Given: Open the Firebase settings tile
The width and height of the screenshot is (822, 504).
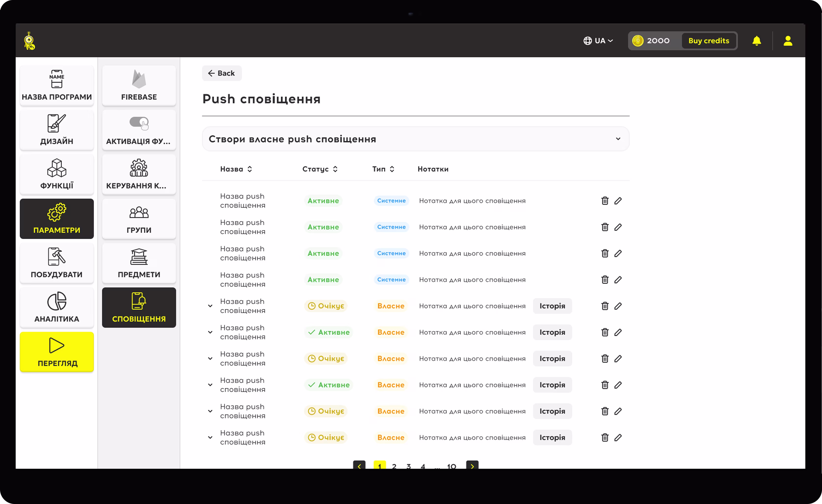Looking at the screenshot, I should 139,85.
